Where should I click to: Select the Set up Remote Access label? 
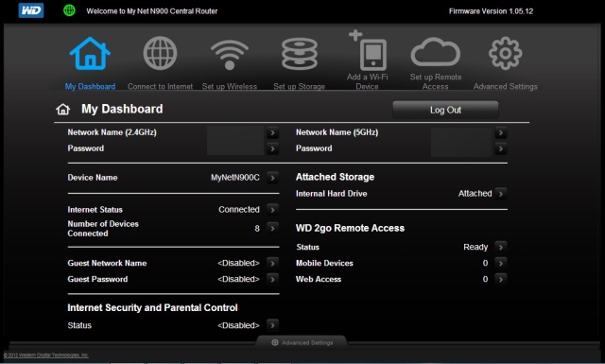(436, 81)
